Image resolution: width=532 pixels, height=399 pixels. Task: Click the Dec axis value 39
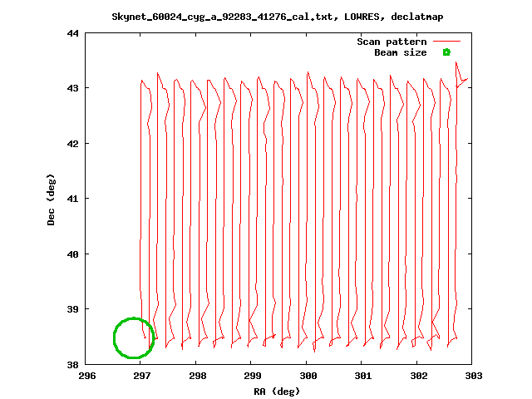(73, 309)
